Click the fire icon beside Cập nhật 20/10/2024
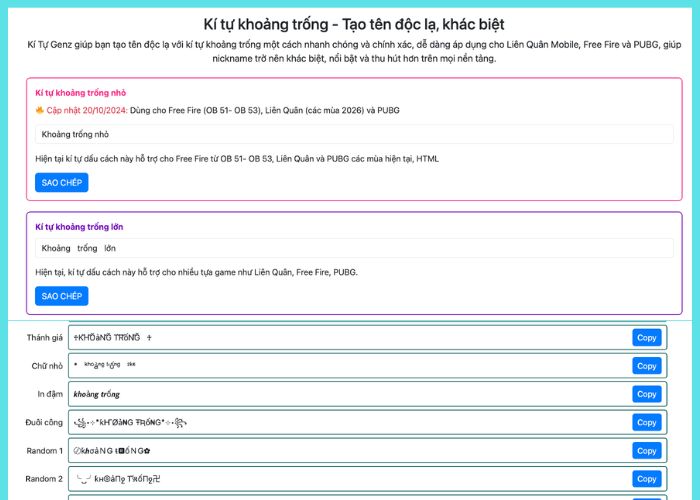Viewport: 700px width, 500px height. click(40, 110)
